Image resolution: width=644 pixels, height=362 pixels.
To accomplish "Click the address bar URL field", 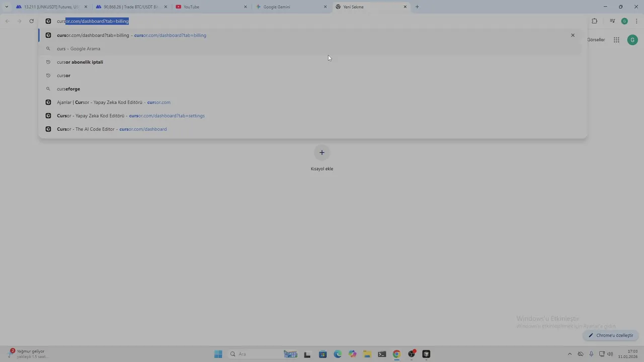I will tap(312, 21).
